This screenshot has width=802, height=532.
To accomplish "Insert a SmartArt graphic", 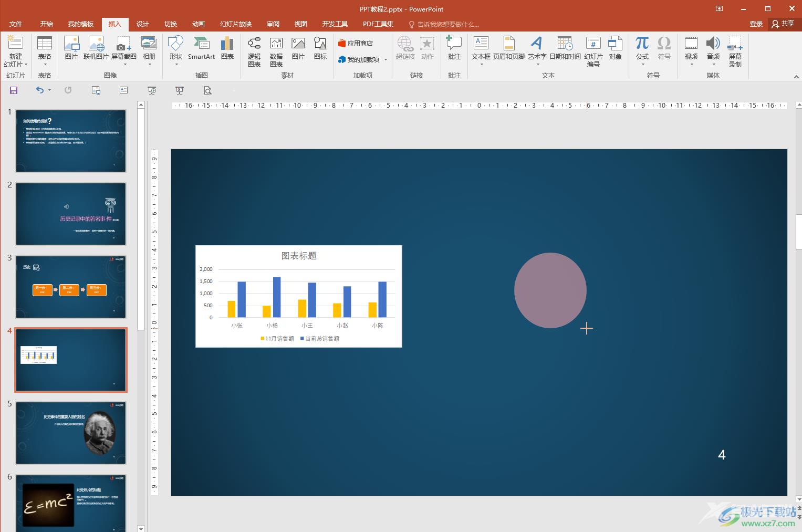I will point(201,48).
